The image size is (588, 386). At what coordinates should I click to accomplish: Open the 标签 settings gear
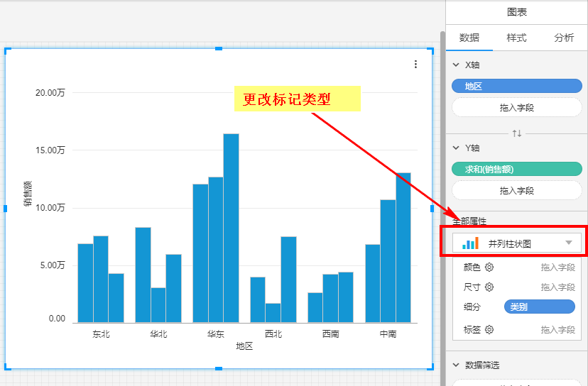click(x=489, y=329)
